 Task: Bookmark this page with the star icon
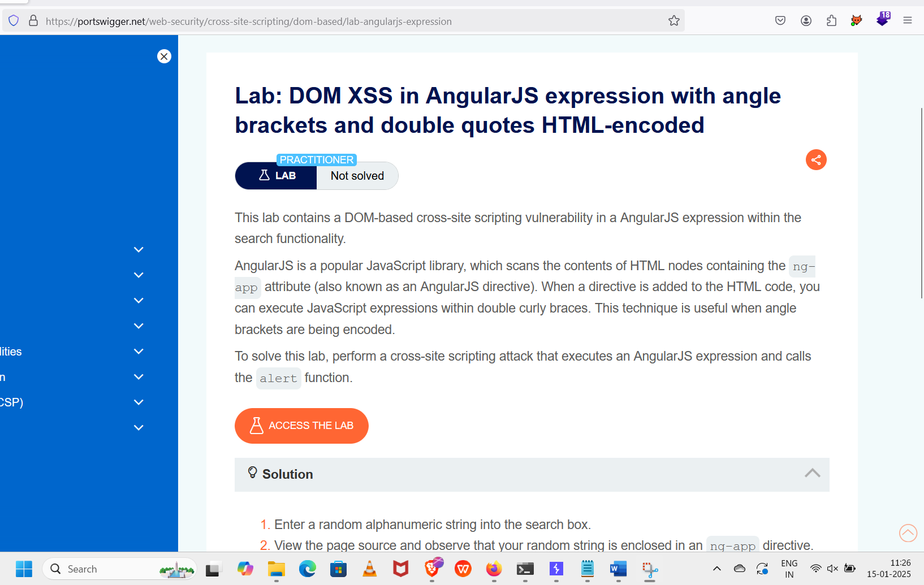point(673,21)
